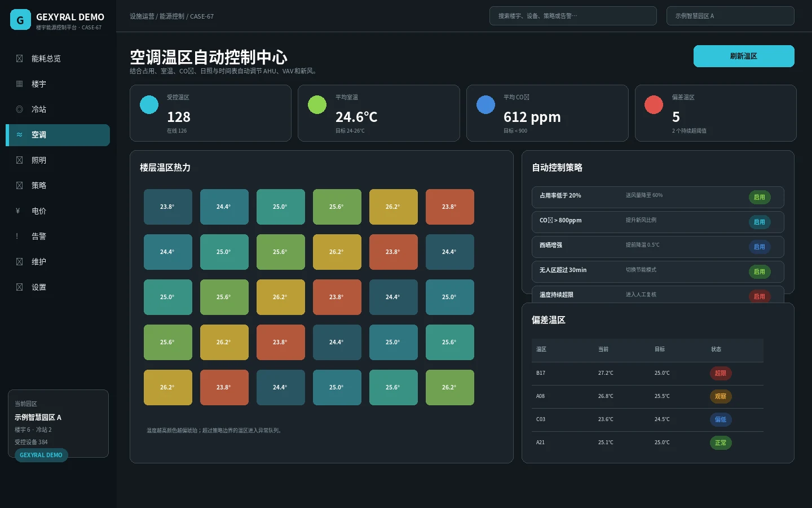Click 受控设备 384 text in sidebar
Screen dimensions: 812x508
[x=31, y=442]
